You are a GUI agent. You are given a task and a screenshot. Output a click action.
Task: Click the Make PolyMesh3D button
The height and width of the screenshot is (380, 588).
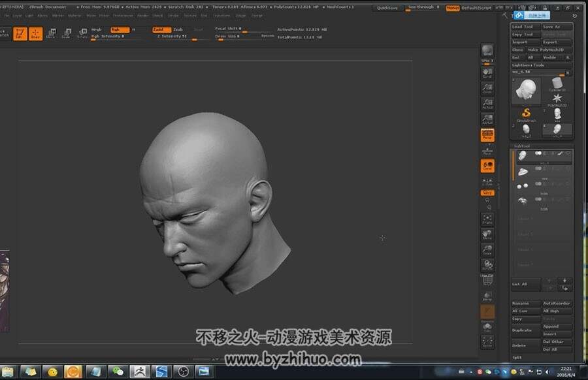[x=549, y=50]
